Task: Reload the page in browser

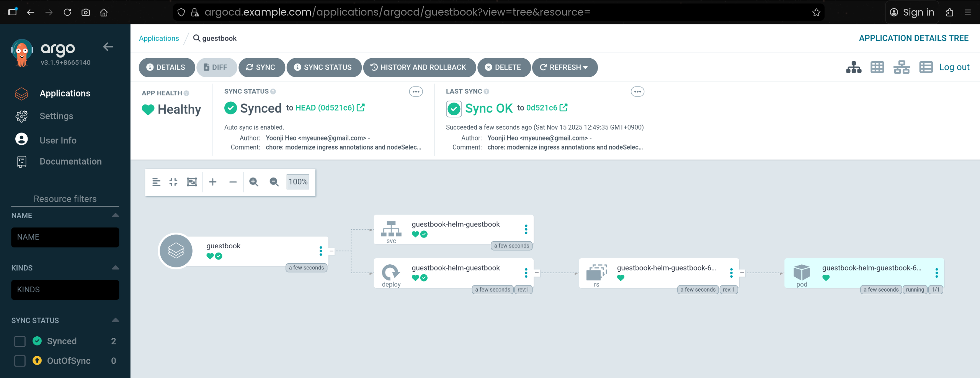Action: click(x=67, y=12)
